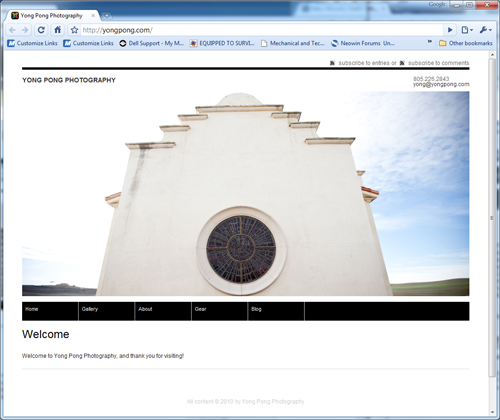The width and height of the screenshot is (500, 420).
Task: Click the scrollbar up arrow
Action: pos(492,54)
